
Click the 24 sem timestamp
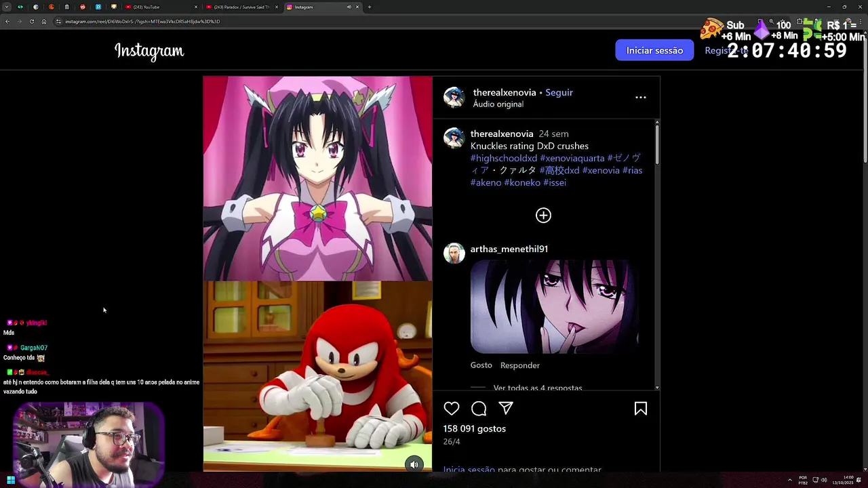pyautogui.click(x=553, y=134)
